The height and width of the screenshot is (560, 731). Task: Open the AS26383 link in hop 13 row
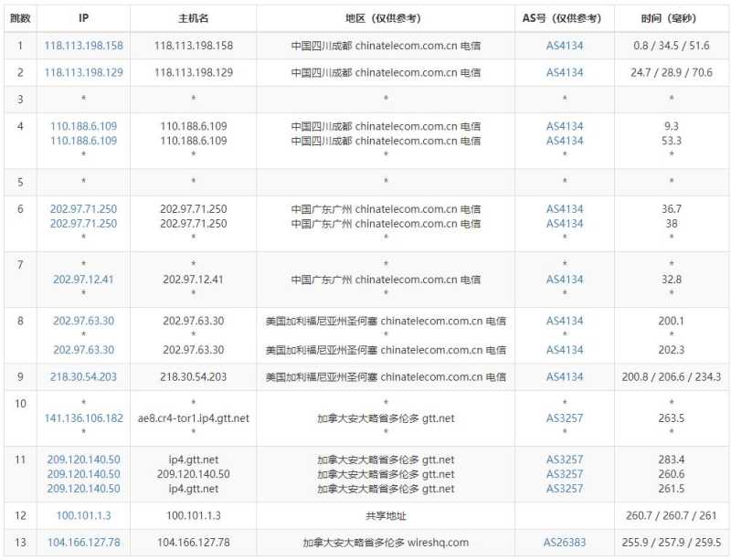(565, 543)
